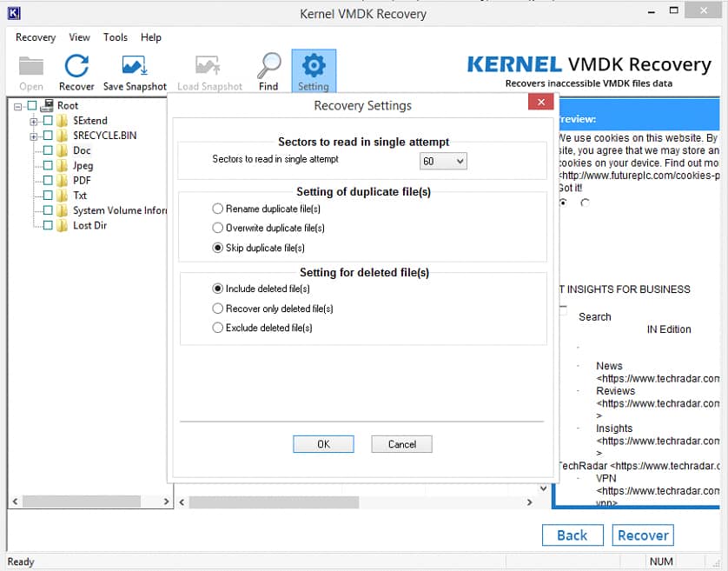Check the System Volume Information checkbox

(48, 210)
